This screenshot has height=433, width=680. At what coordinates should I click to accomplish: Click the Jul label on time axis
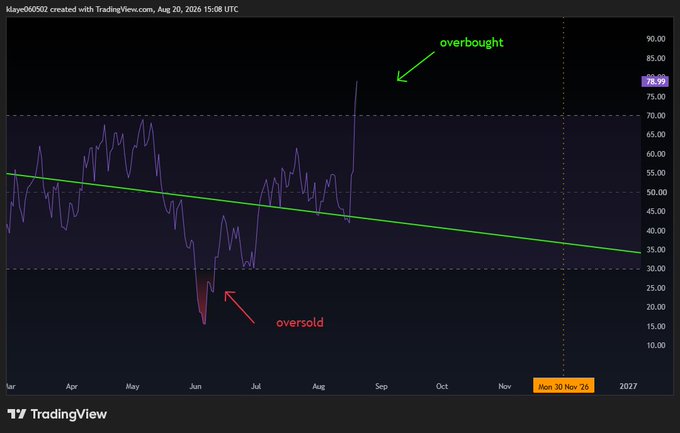[x=256, y=386]
